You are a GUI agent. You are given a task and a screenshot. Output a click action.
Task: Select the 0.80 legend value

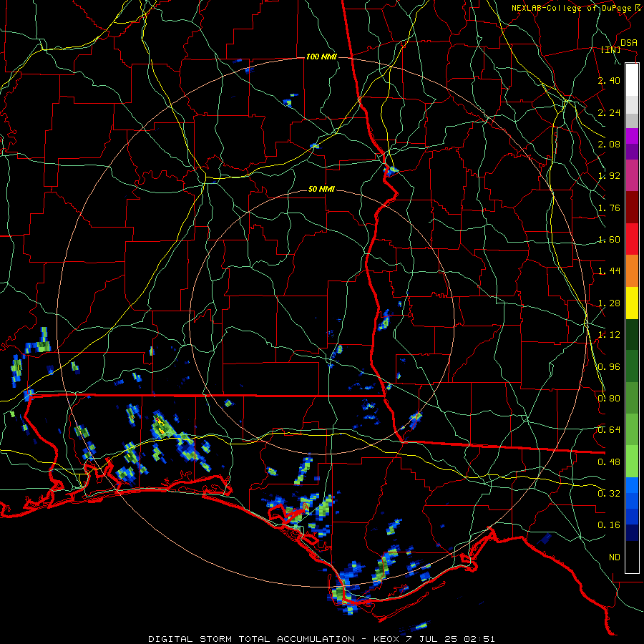[609, 399]
